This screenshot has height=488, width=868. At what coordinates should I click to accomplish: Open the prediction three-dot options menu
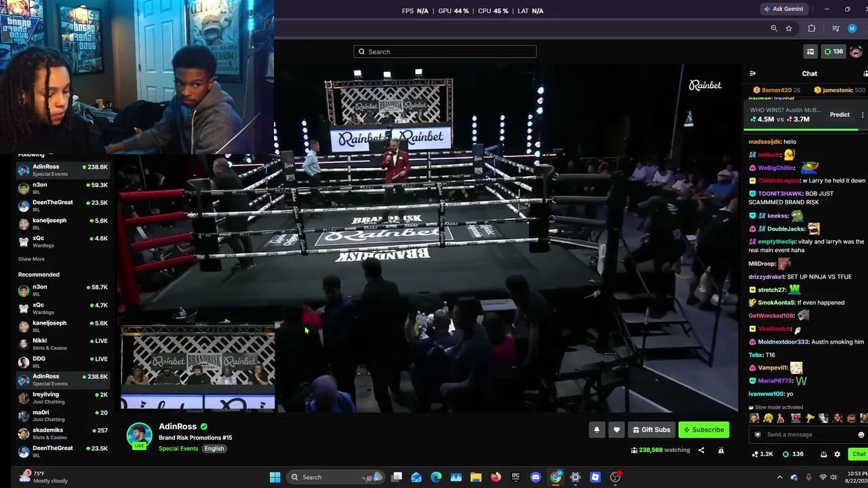click(862, 115)
